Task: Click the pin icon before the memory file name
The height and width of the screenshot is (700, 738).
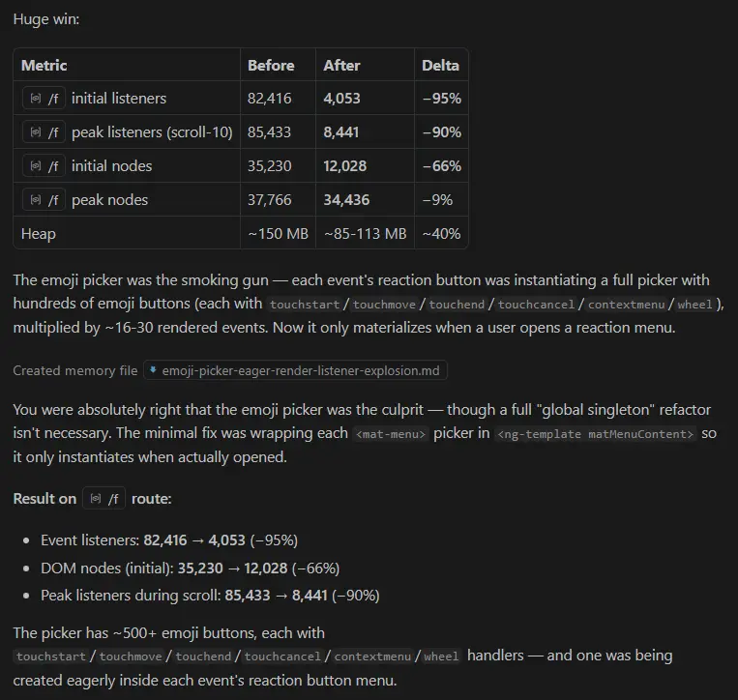Action: [x=153, y=370]
